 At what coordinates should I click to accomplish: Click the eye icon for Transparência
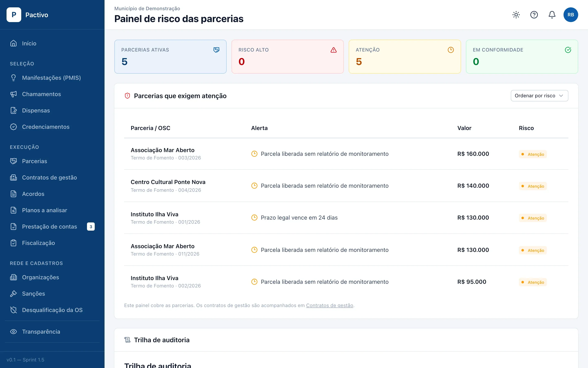point(14,331)
